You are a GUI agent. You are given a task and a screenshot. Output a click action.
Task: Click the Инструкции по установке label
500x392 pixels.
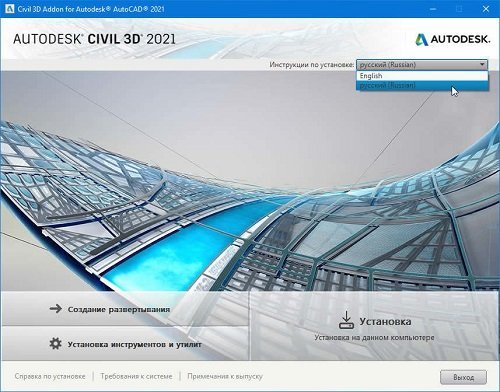pyautogui.click(x=312, y=64)
